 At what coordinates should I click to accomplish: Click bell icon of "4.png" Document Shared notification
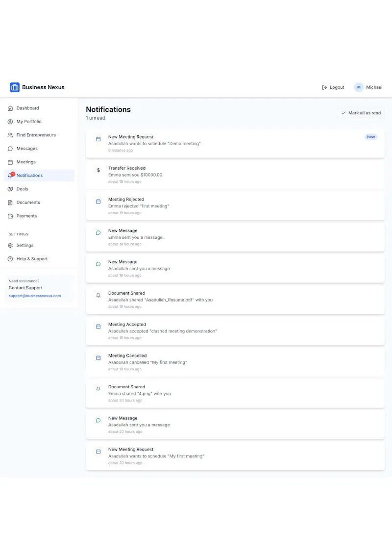98,389
